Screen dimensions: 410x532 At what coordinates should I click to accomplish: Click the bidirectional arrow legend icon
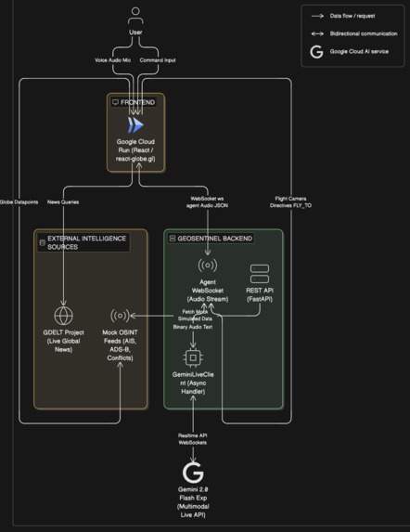tap(317, 33)
